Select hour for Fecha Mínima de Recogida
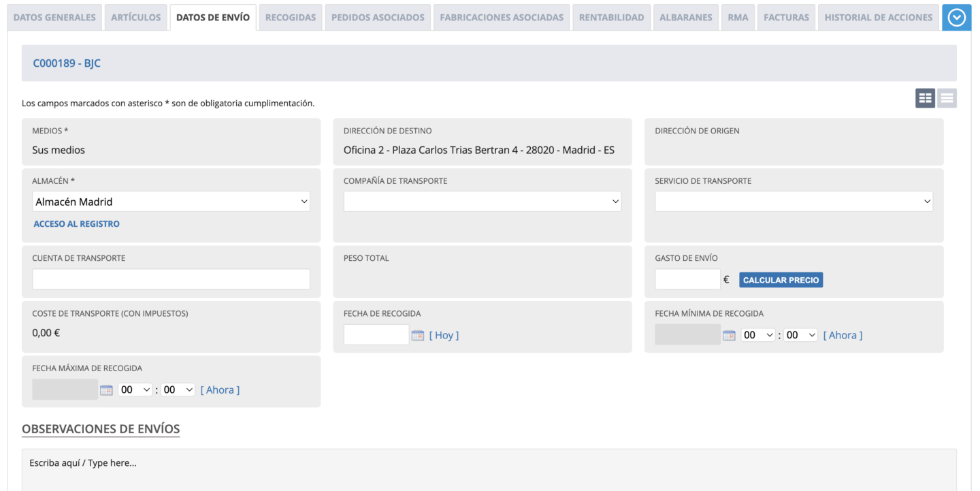Image resolution: width=980 pixels, height=491 pixels. click(x=758, y=335)
